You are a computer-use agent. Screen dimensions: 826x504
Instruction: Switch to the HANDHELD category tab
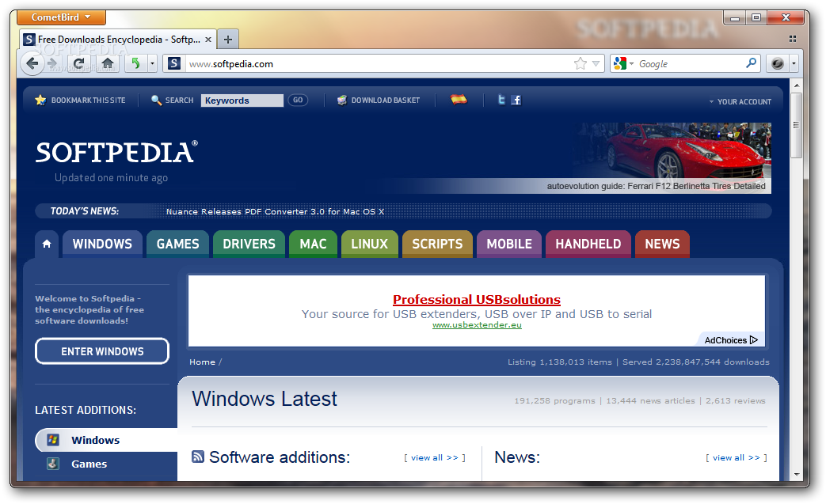(x=588, y=244)
